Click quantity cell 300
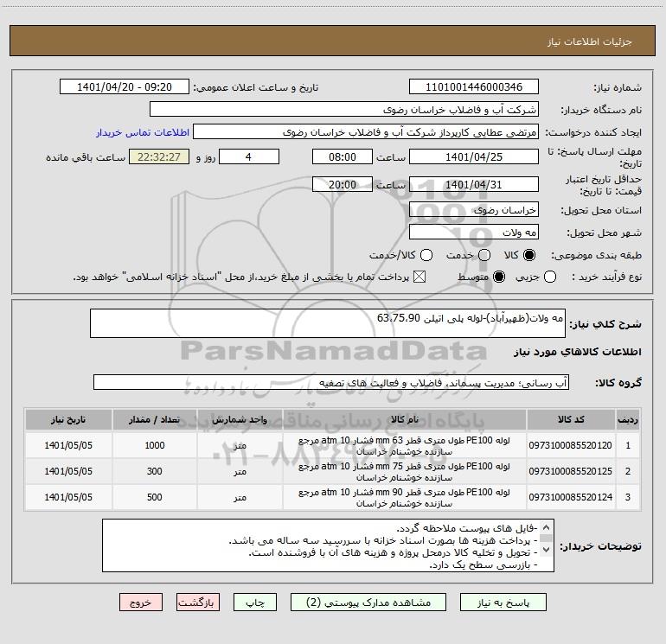The image size is (666, 644). point(155,471)
